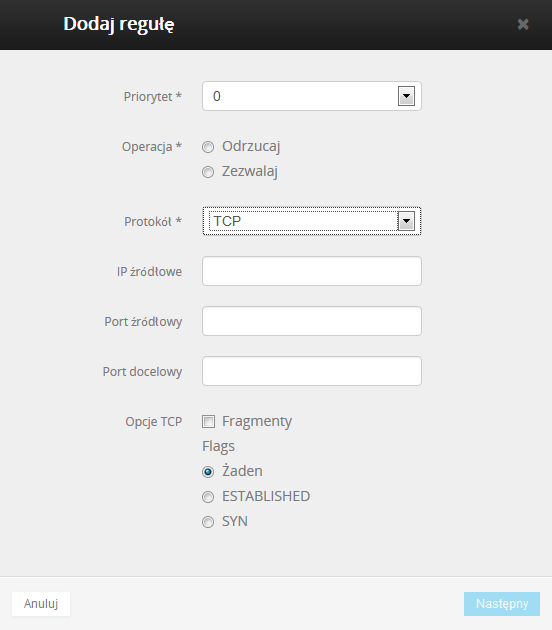Select the Zezwalaj operation option
Viewport: 552px width, 630px height.
[x=208, y=172]
